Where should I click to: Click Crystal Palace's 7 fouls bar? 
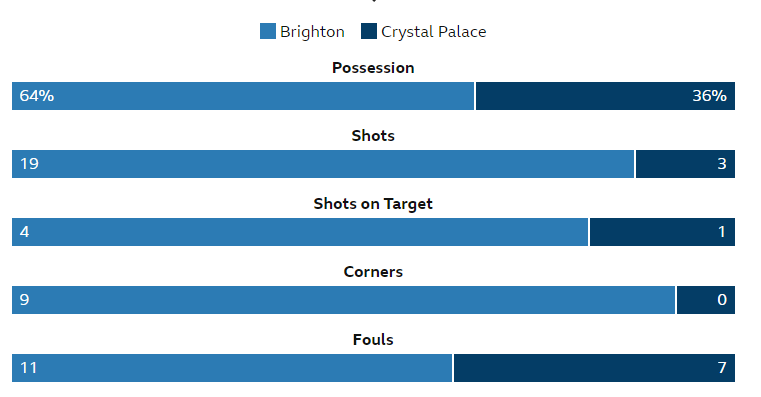tap(595, 368)
